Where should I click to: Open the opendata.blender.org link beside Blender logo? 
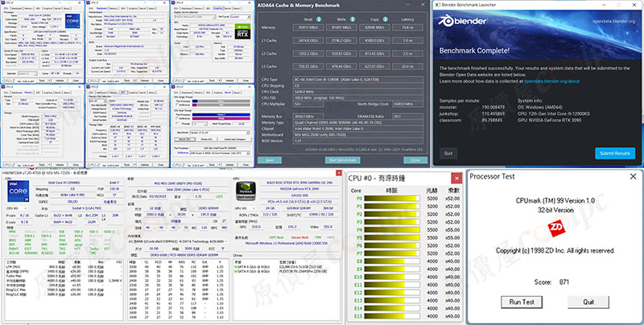(x=613, y=22)
